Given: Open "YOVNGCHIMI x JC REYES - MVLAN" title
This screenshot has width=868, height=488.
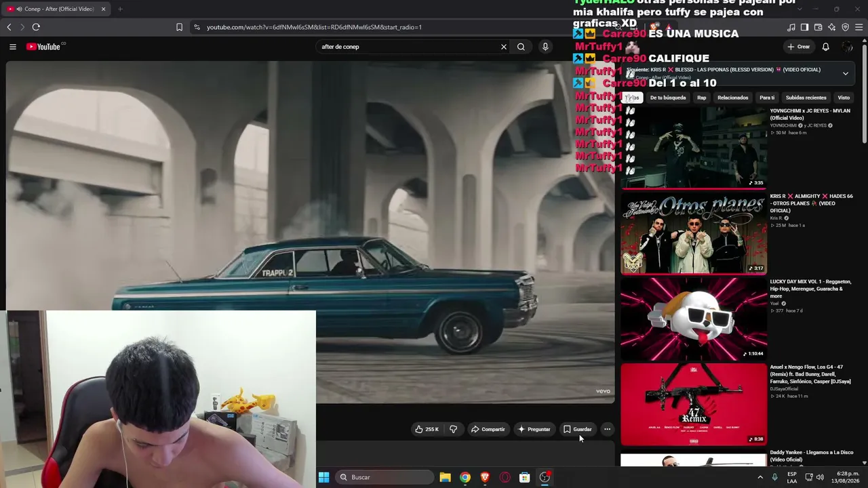Looking at the screenshot, I should (810, 114).
